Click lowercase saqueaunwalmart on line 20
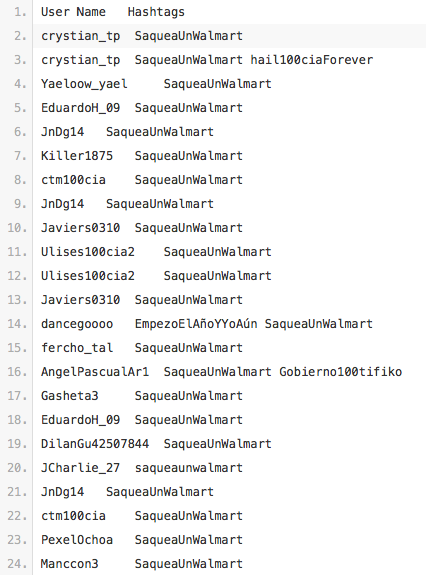Viewport: 426px width, 575px height. click(188, 468)
